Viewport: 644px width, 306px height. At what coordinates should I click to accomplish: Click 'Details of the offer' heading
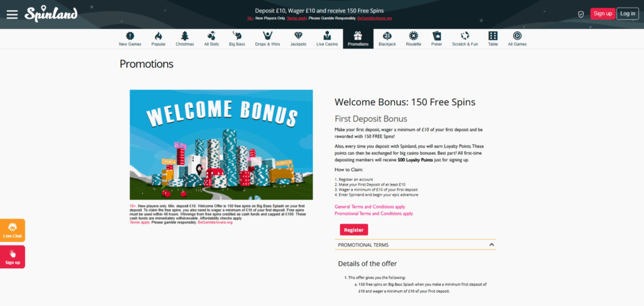pyautogui.click(x=367, y=264)
